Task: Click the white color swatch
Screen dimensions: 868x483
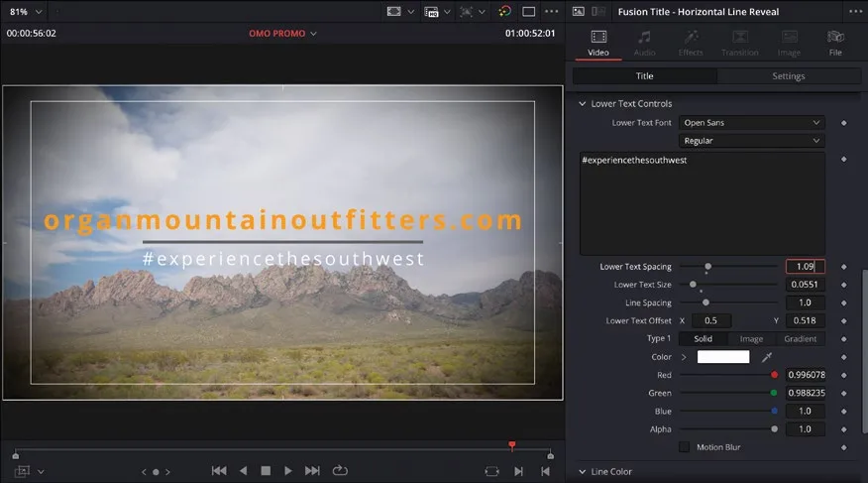Action: click(723, 357)
